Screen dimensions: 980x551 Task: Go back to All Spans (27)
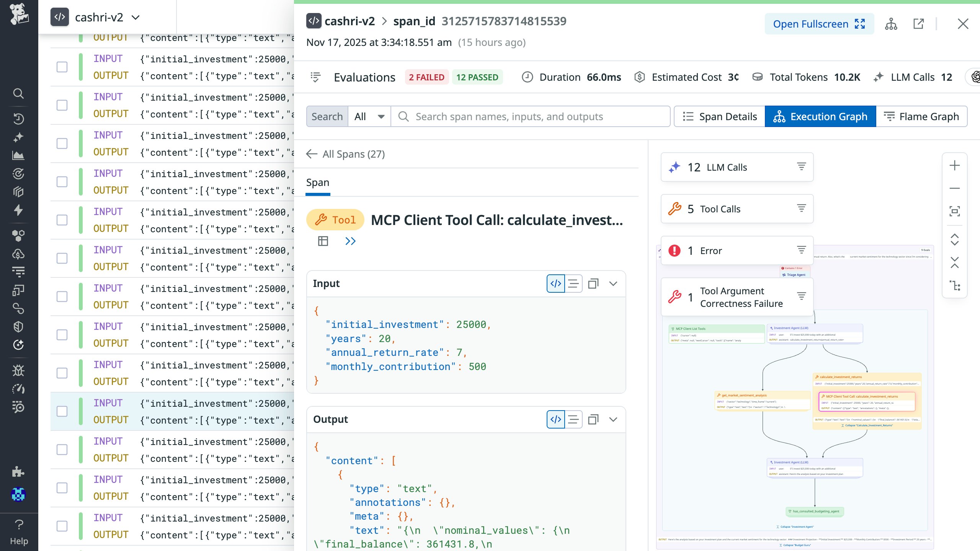pyautogui.click(x=346, y=154)
